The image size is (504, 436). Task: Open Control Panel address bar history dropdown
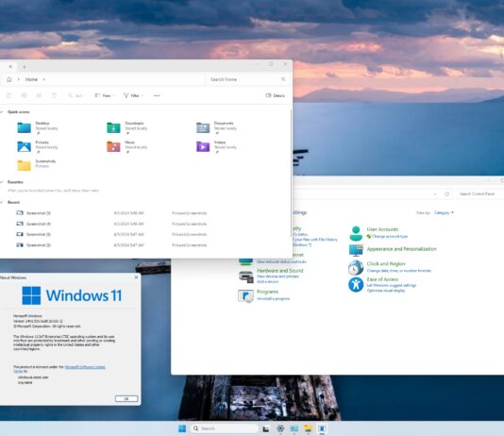pyautogui.click(x=435, y=194)
